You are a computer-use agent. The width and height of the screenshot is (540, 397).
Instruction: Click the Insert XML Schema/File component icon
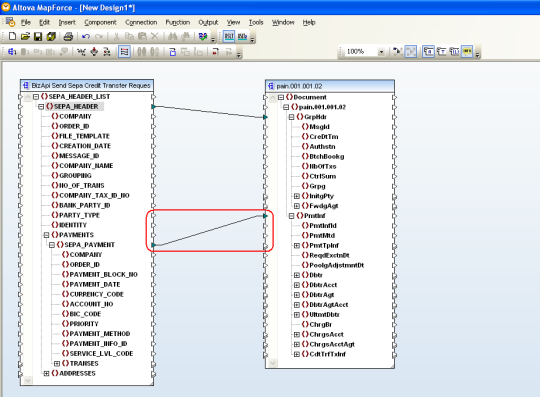[12, 52]
